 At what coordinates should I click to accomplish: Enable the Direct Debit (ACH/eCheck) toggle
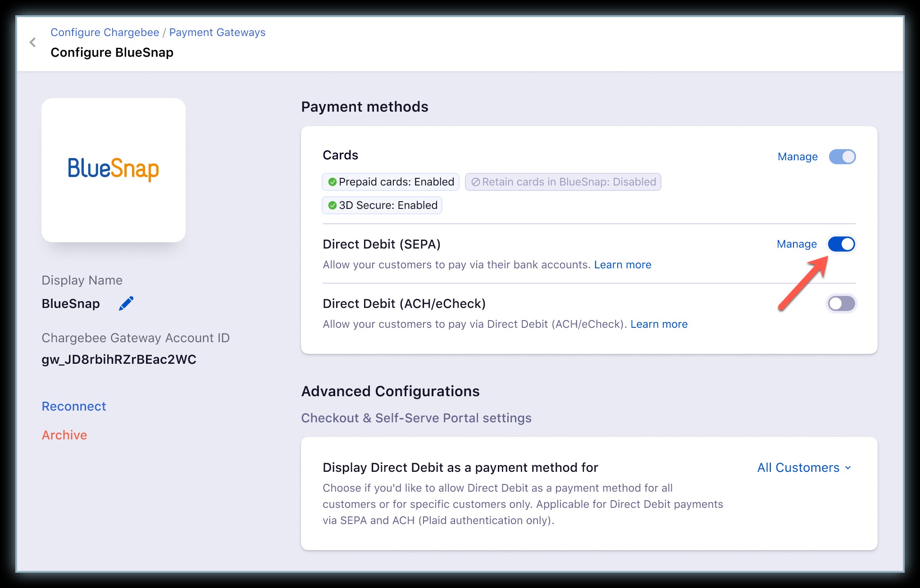841,303
